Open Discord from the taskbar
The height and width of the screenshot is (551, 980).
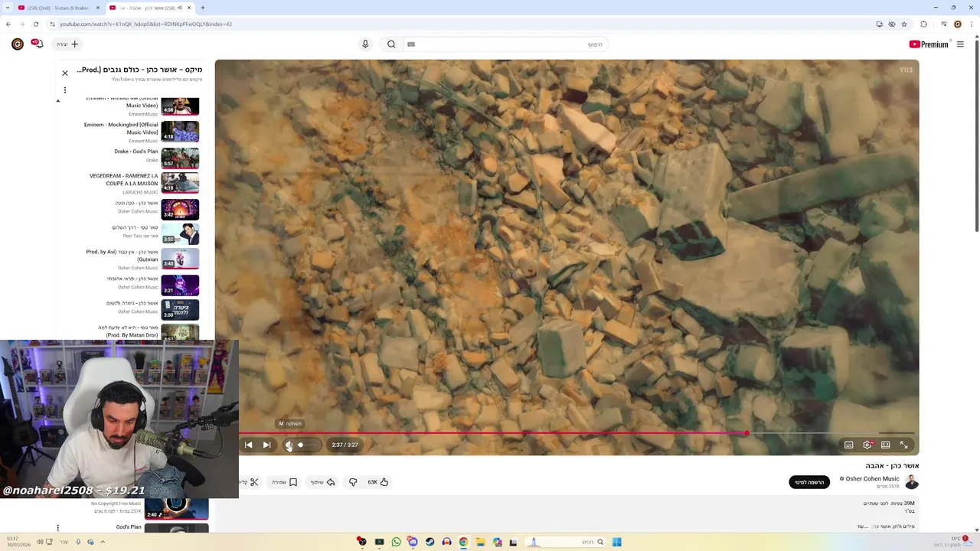point(413,542)
